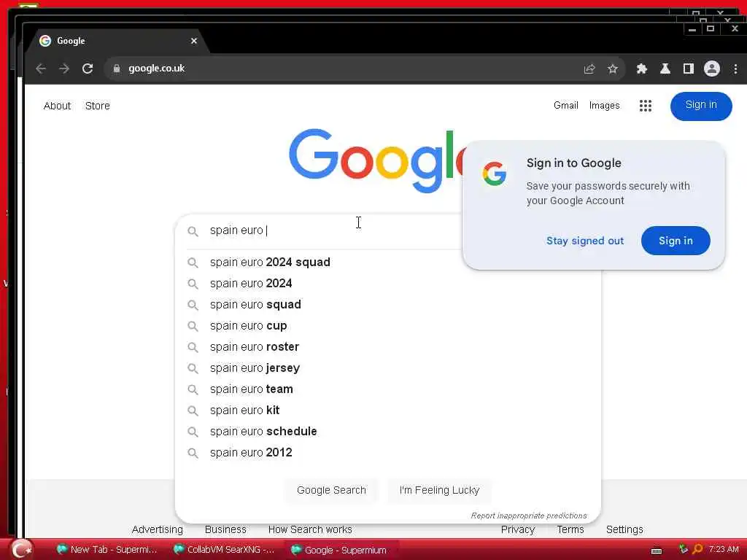Open the Terms footer link
747x560 pixels.
570,529
